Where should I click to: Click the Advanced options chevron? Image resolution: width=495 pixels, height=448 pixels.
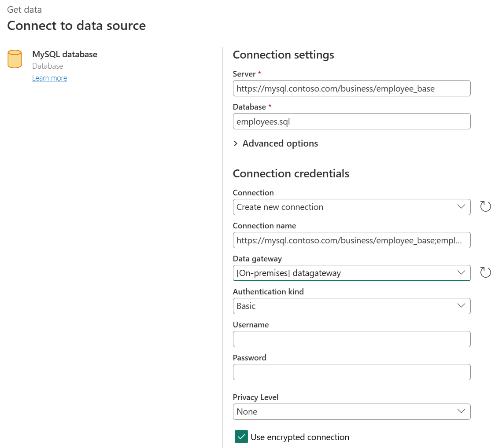(x=235, y=143)
